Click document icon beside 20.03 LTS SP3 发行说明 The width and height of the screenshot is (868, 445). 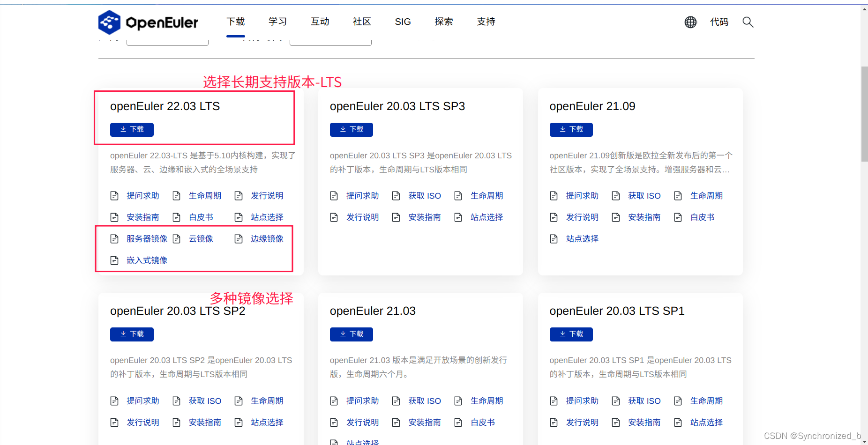[334, 217]
